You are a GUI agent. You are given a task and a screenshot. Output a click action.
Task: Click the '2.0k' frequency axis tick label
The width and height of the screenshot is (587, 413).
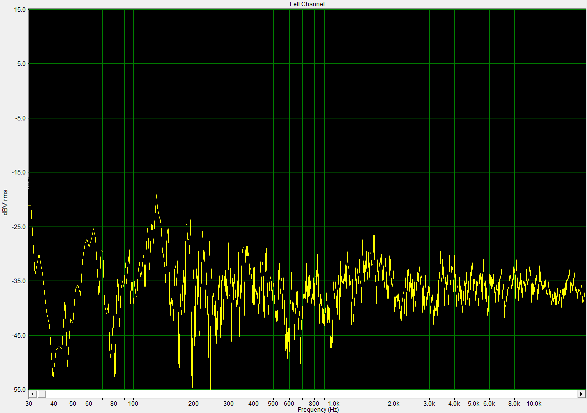point(393,404)
